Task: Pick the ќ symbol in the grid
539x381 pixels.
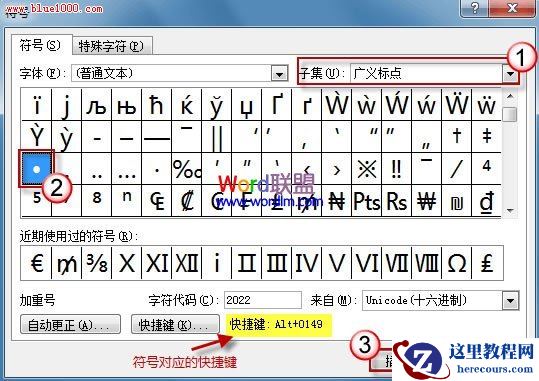Action: (x=186, y=105)
